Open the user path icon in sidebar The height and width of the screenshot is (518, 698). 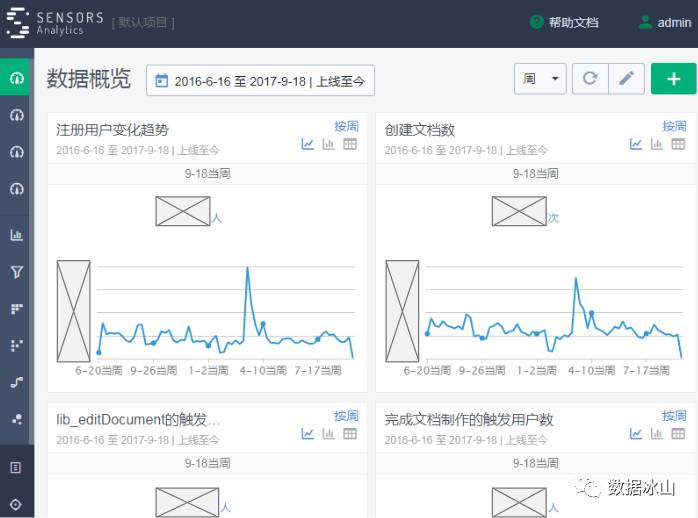[x=16, y=382]
